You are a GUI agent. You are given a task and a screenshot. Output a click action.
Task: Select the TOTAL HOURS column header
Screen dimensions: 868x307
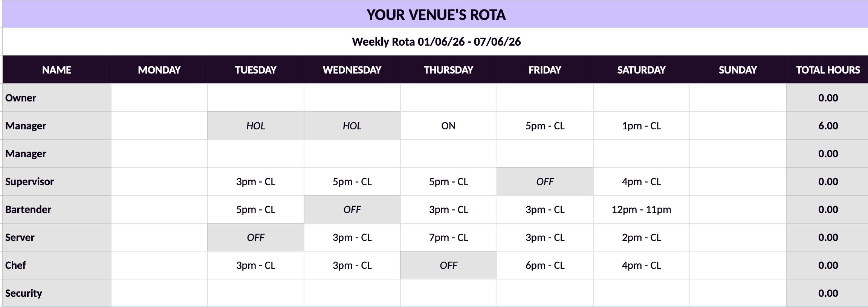click(x=827, y=70)
